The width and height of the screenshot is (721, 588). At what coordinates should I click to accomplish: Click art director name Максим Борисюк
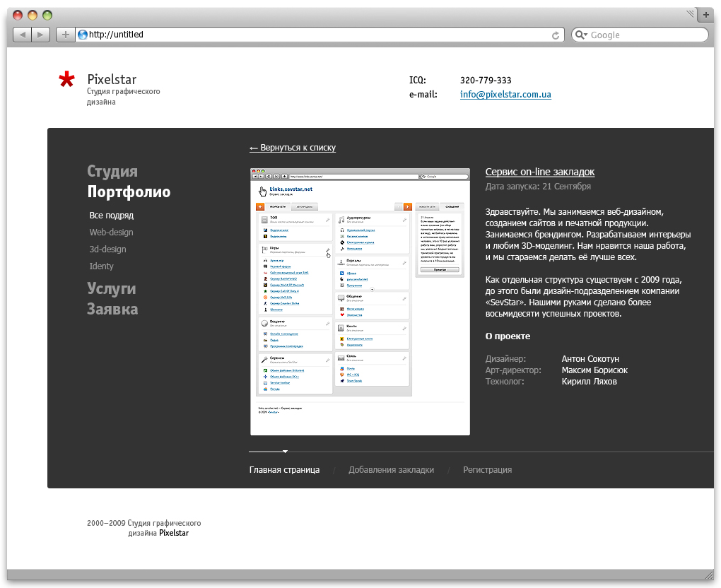coord(594,370)
